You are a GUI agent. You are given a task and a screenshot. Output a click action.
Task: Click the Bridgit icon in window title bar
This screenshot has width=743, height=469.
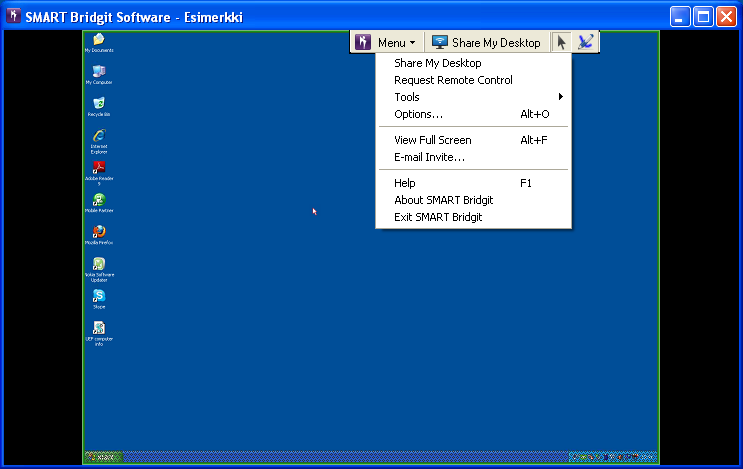click(x=13, y=16)
